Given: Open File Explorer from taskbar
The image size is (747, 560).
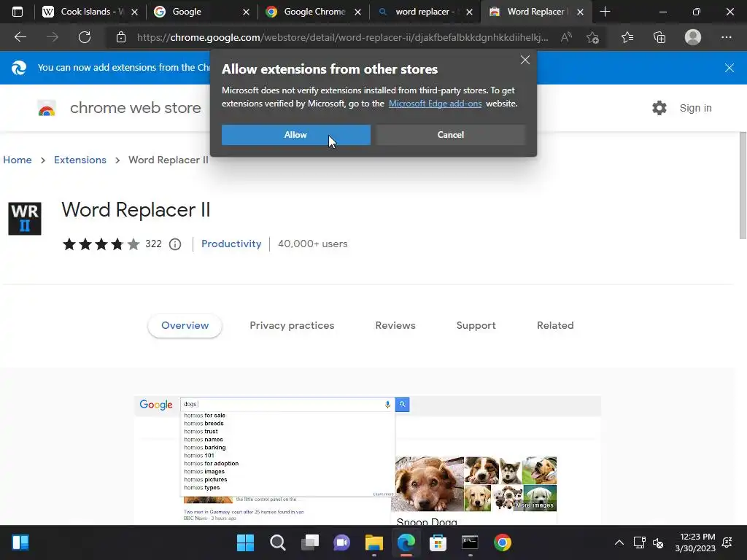Looking at the screenshot, I should click(x=374, y=542).
